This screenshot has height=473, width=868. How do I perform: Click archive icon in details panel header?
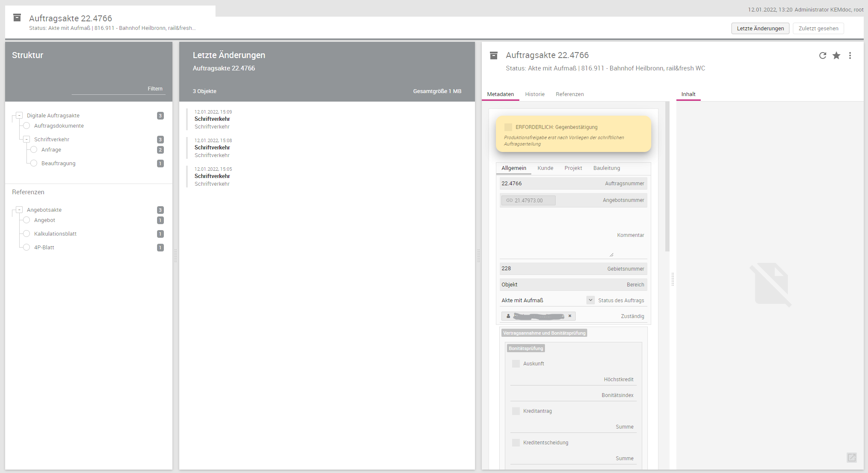click(494, 55)
